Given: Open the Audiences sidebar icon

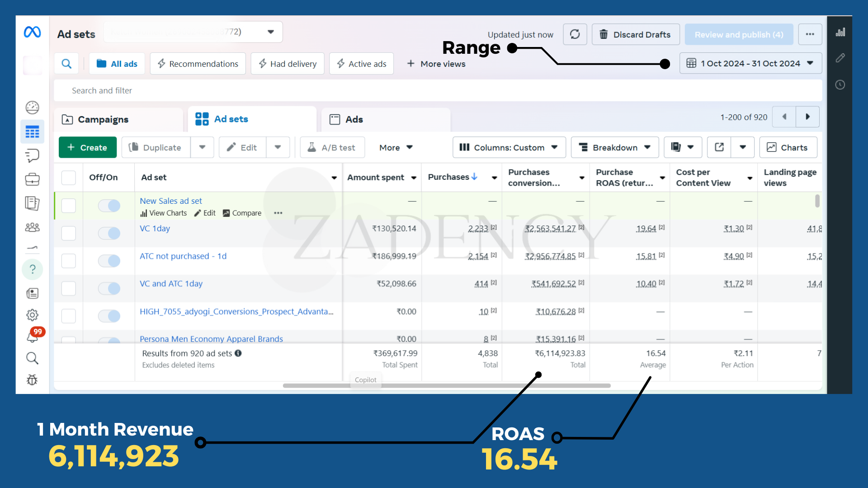Looking at the screenshot, I should point(32,227).
